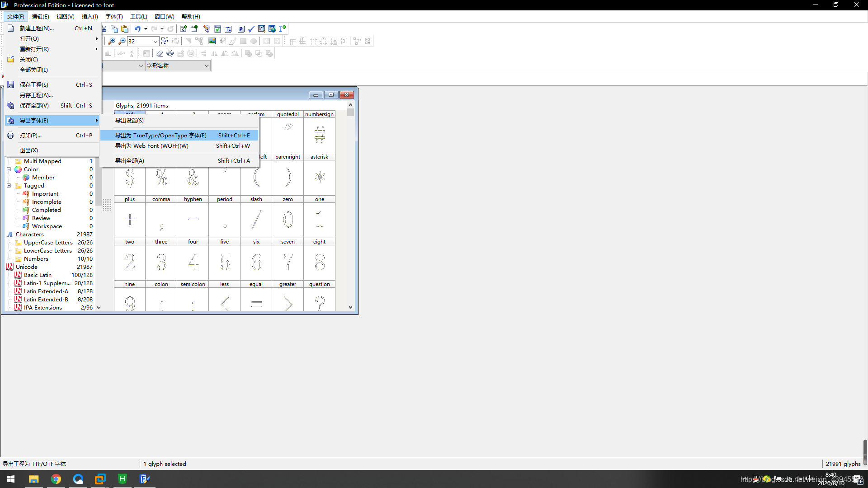Open Google Chrome from the taskbar
Viewport: 868px width, 488px height.
coord(56,479)
